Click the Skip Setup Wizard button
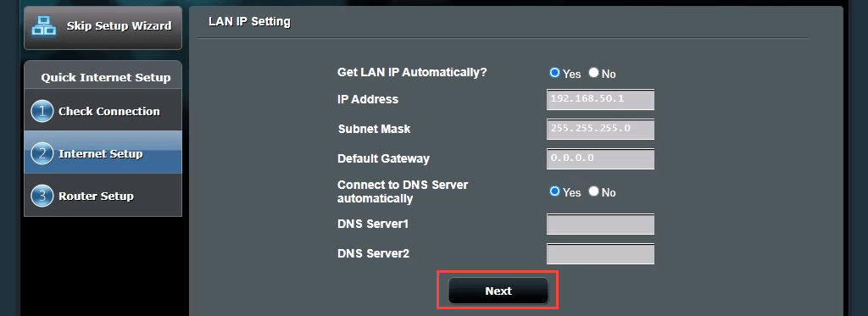The height and width of the screenshot is (316, 868). click(x=103, y=28)
